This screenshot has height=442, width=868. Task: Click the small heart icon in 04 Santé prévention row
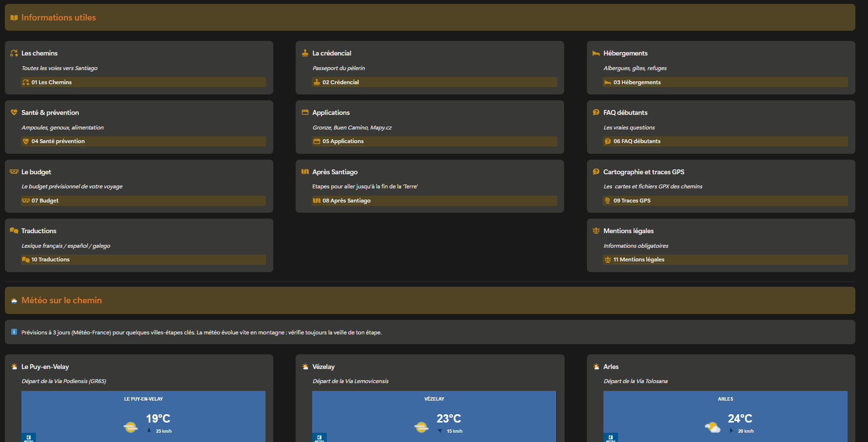26,141
